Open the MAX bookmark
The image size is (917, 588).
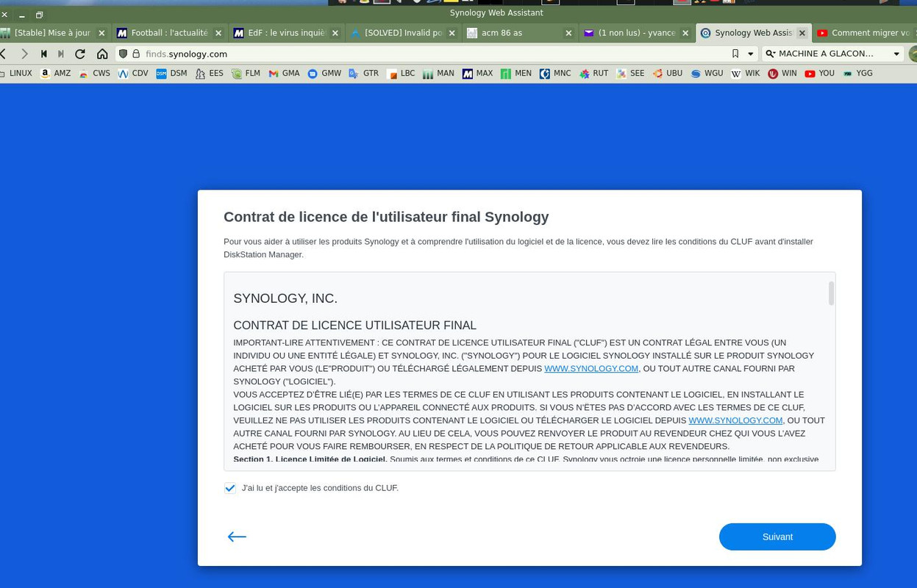point(477,73)
